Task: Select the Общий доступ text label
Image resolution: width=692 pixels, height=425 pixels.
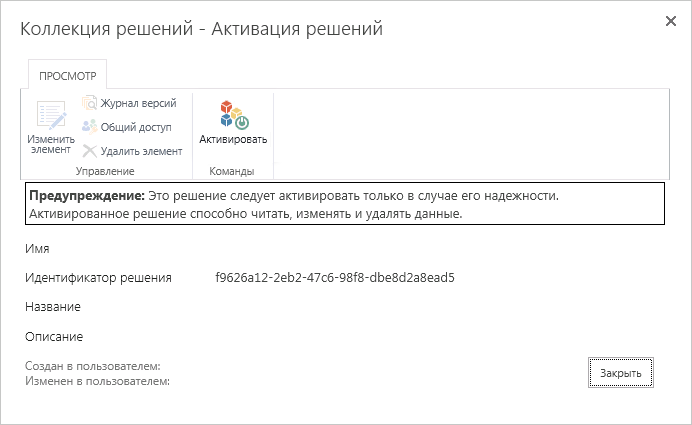Action: (136, 127)
